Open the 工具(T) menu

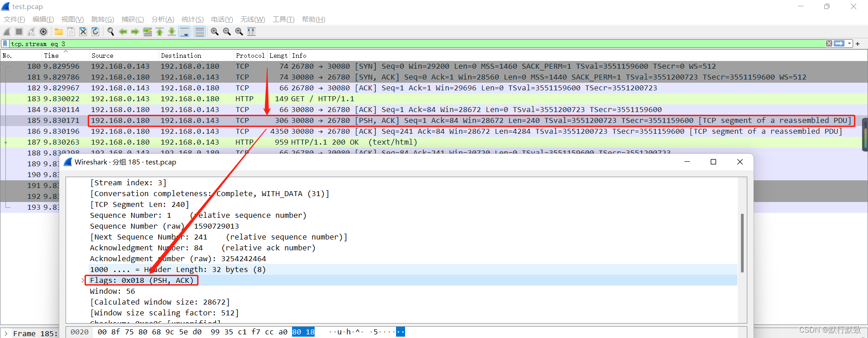coord(283,19)
